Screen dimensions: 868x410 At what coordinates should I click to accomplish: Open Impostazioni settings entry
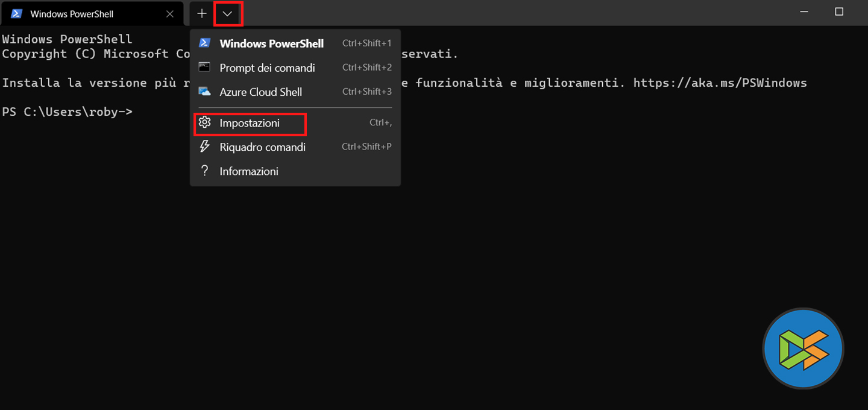click(250, 123)
